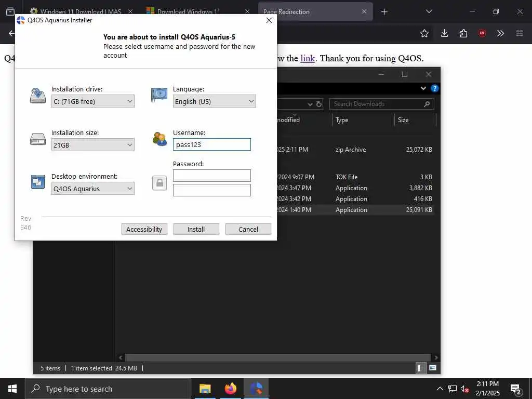This screenshot has height=399, width=532.
Task: Click the language flag icon
Action: (x=159, y=95)
